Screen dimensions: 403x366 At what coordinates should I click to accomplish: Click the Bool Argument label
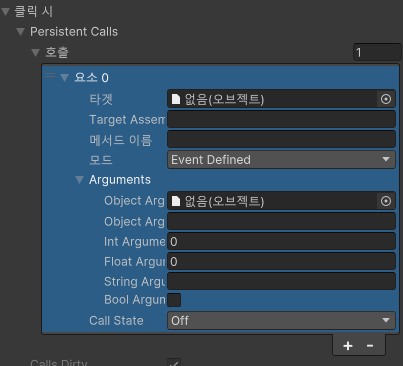135,300
